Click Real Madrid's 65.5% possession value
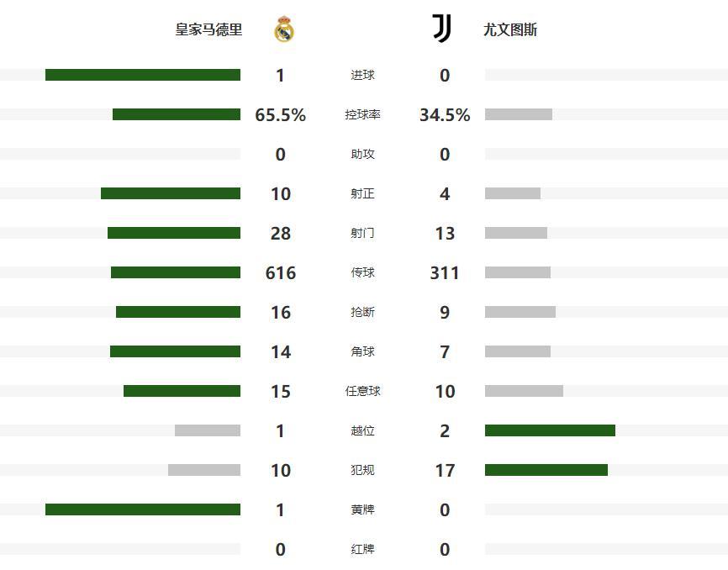This screenshot has height=570, width=728. 280,115
